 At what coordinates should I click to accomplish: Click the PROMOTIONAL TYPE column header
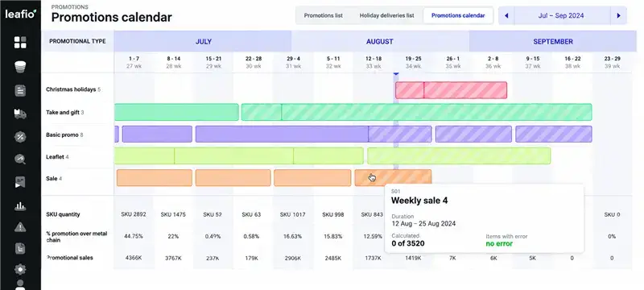click(x=77, y=42)
